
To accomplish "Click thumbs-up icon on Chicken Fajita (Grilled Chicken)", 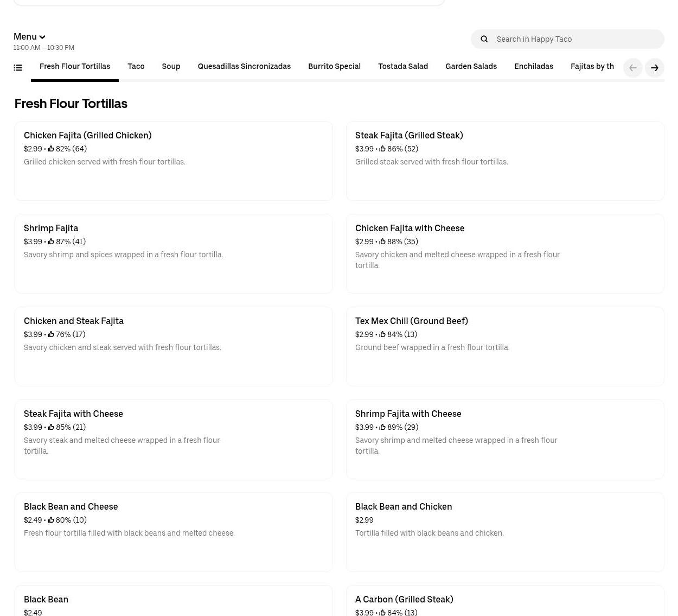I will coord(51,149).
